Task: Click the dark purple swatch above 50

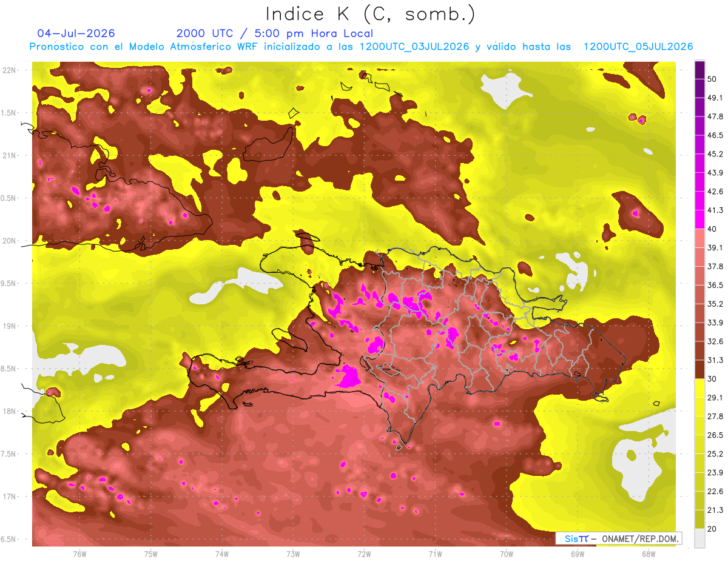Action: 699,70
